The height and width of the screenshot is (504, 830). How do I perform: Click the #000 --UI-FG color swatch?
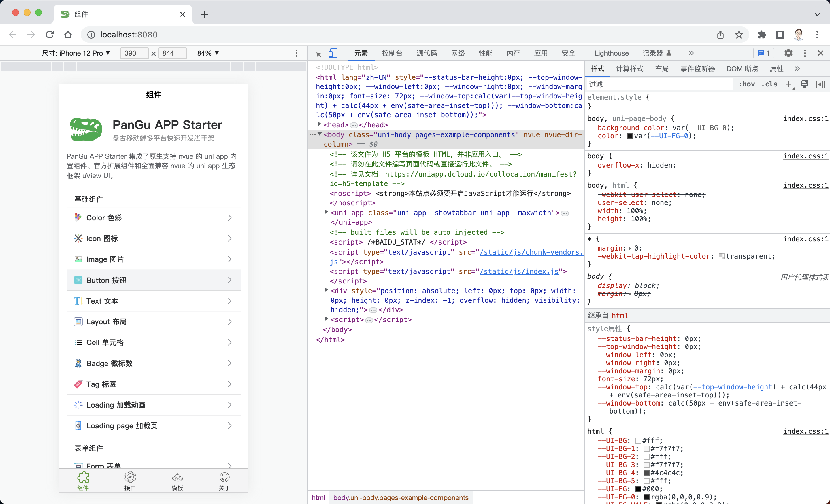[x=638, y=489]
